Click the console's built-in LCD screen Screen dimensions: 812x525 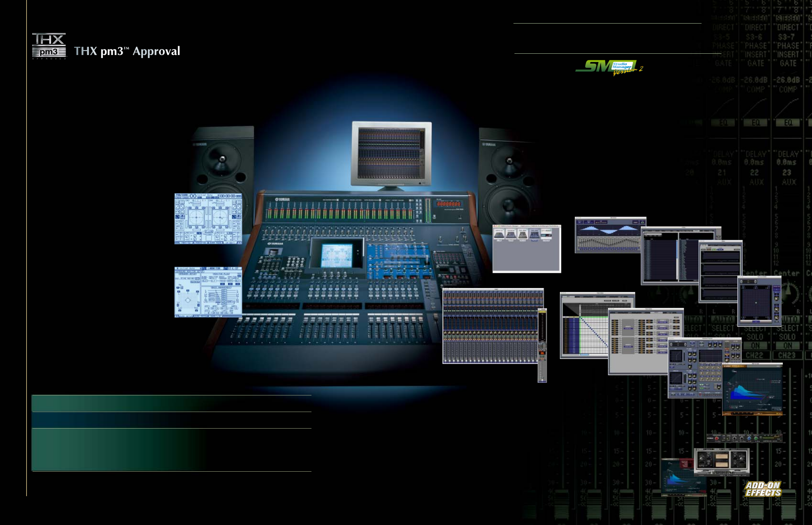click(336, 255)
